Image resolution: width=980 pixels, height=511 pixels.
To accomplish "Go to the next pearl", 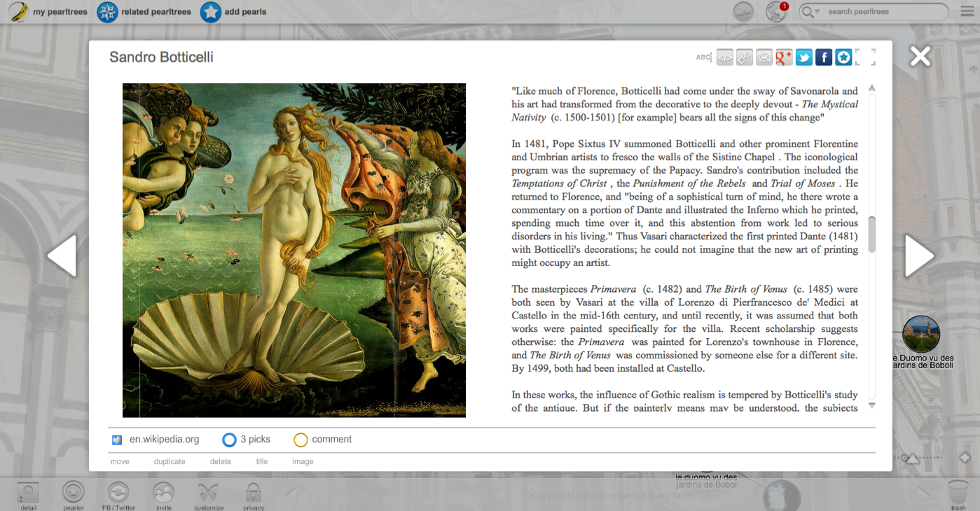I will pos(919,255).
